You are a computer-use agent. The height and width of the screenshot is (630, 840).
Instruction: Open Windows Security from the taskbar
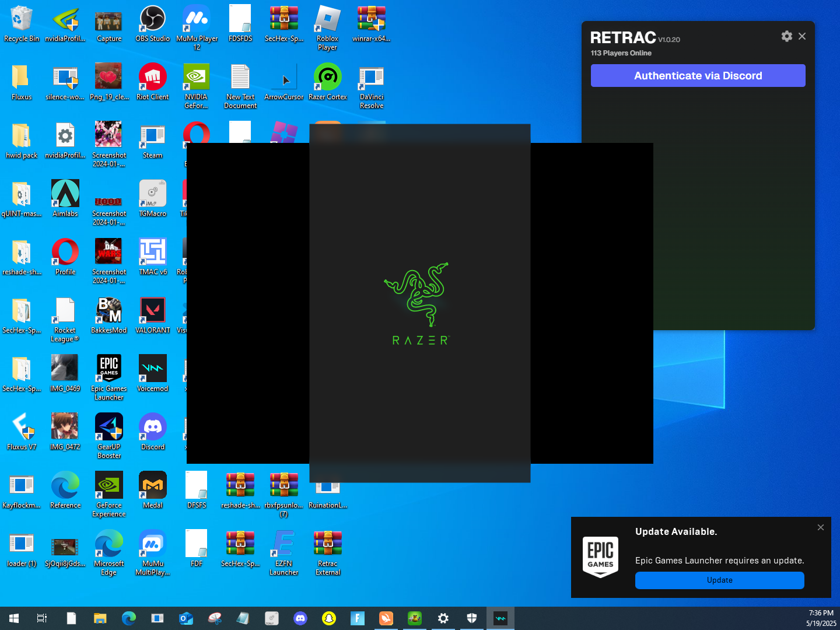(472, 618)
